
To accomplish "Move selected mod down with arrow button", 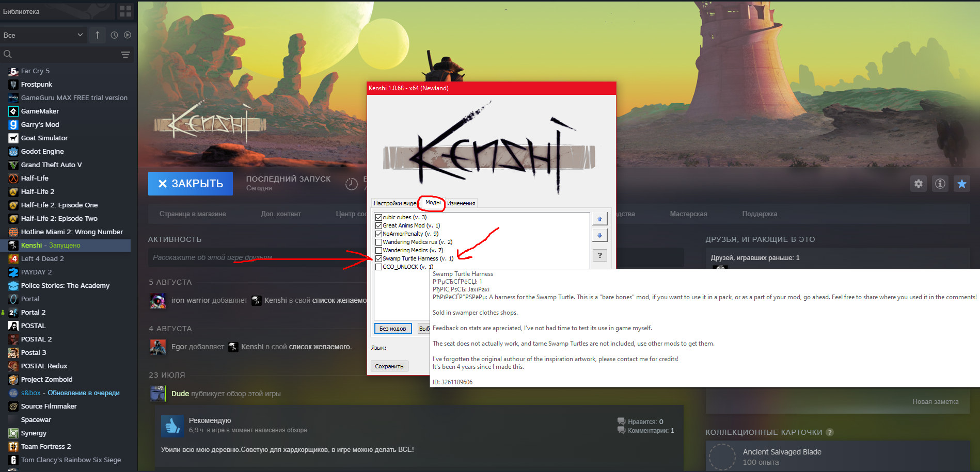I will click(x=599, y=235).
